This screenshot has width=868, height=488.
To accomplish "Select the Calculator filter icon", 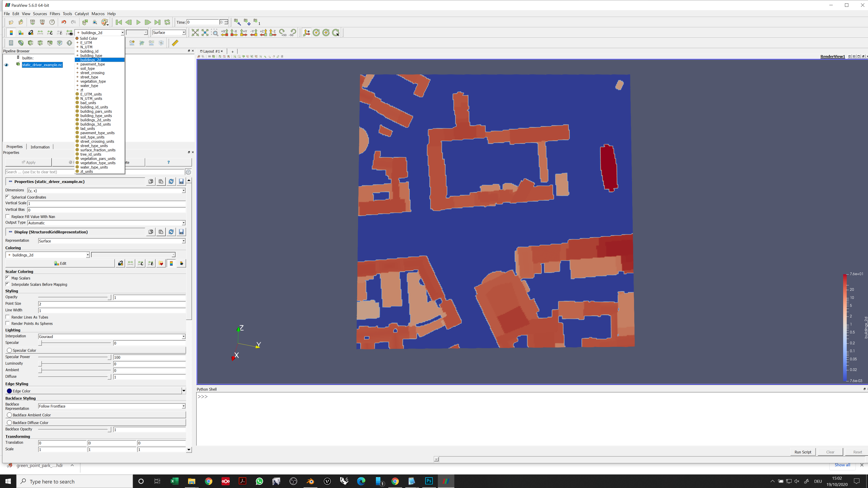I will [x=11, y=43].
